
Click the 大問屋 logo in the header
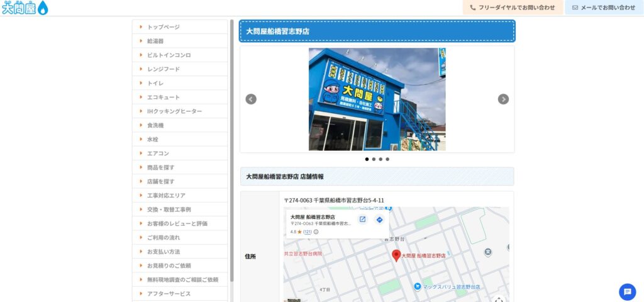coord(25,8)
